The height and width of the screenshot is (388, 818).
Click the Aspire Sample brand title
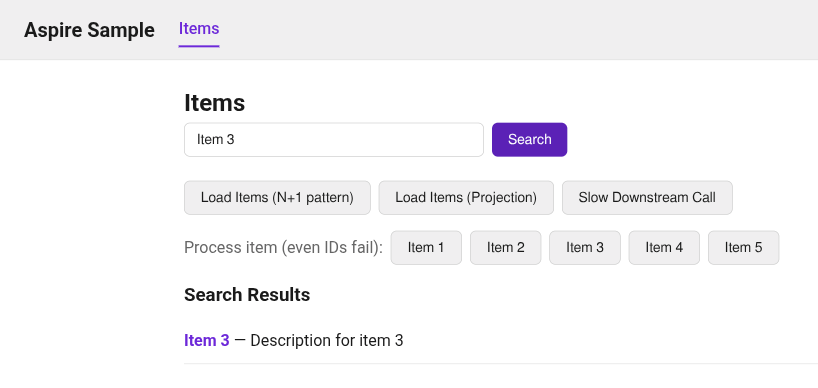(x=89, y=30)
